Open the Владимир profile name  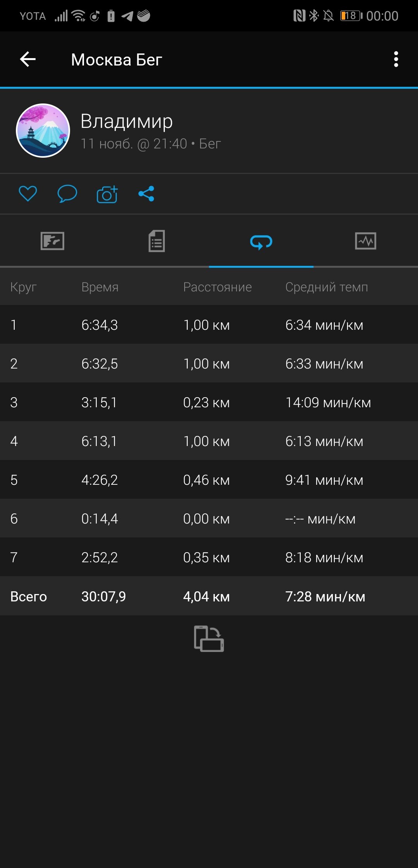click(x=127, y=121)
